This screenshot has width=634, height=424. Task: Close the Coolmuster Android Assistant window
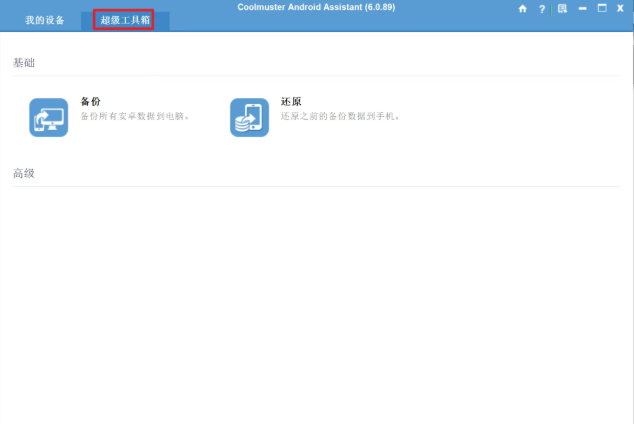click(x=620, y=8)
